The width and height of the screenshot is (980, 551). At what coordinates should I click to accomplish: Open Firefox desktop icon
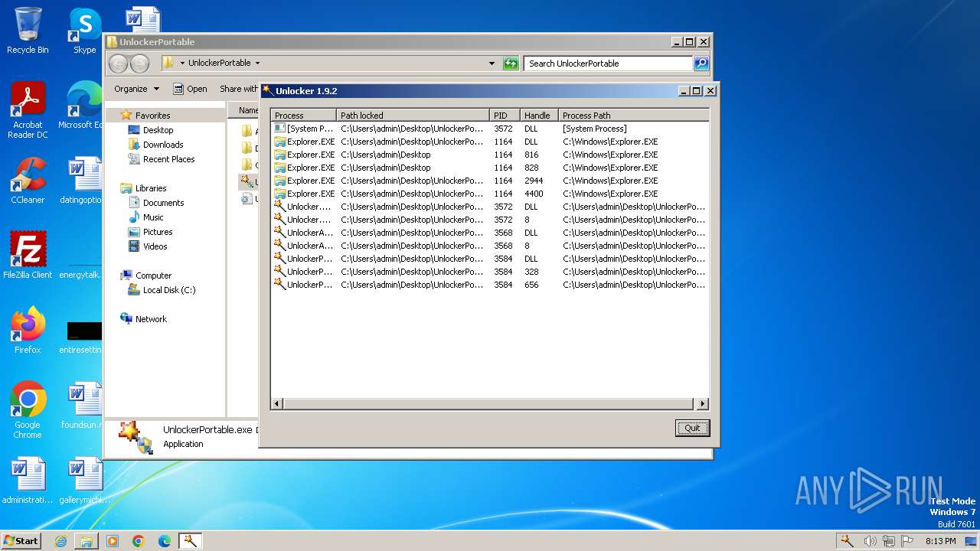point(28,330)
